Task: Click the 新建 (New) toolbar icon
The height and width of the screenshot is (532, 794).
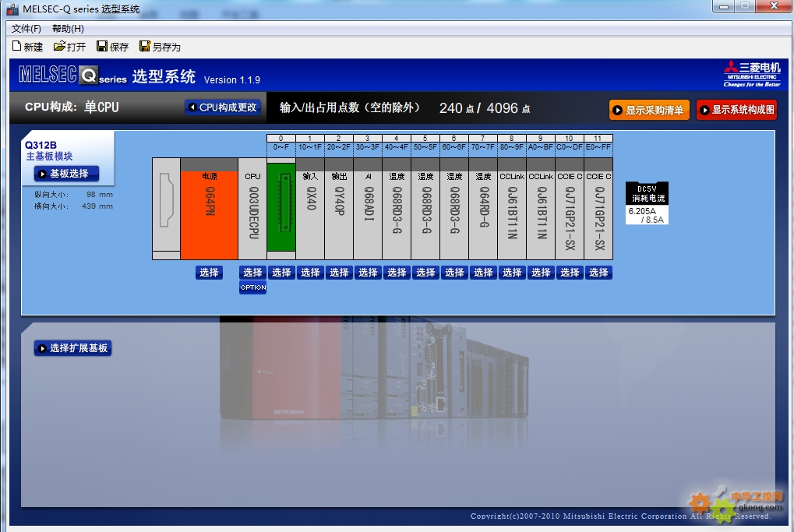Action: 27,47
